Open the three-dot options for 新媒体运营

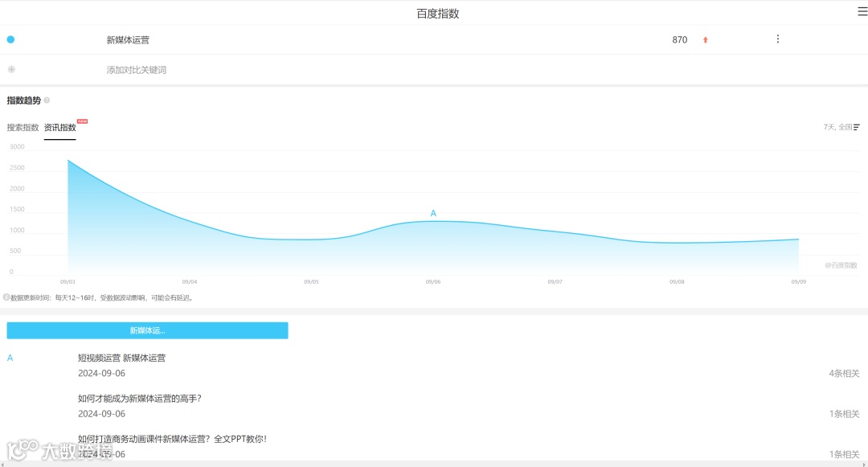[x=778, y=39]
